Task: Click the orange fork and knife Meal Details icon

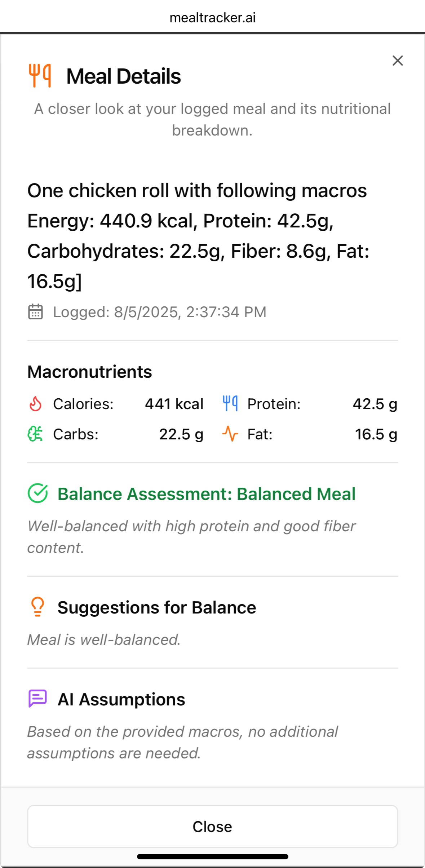Action: pyautogui.click(x=40, y=76)
